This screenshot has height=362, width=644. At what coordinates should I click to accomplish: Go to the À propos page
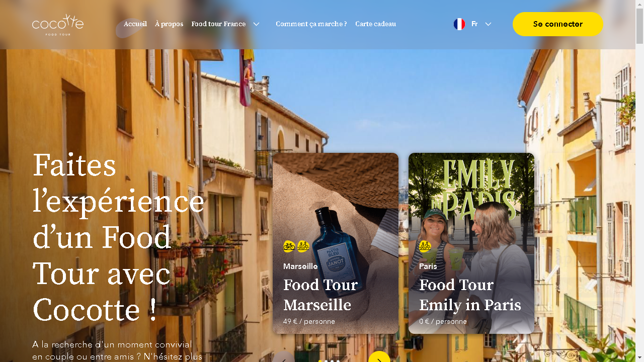pos(169,24)
